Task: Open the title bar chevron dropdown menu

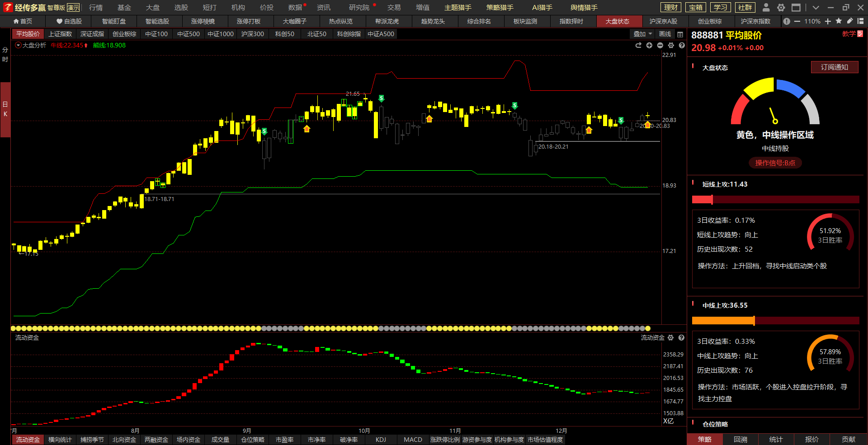Action: [816, 7]
